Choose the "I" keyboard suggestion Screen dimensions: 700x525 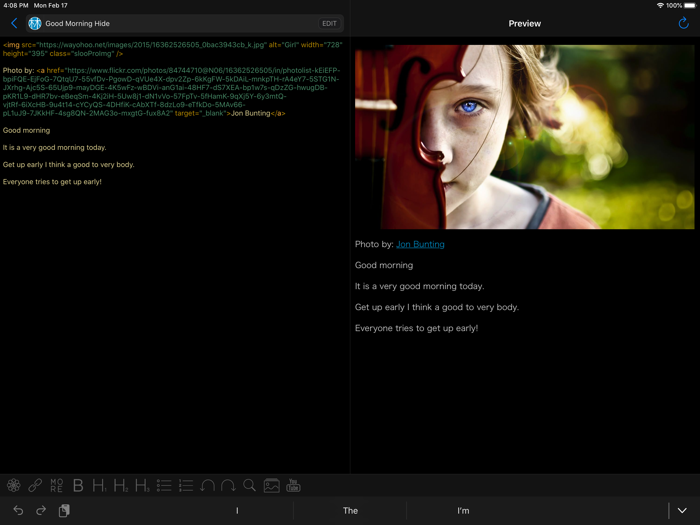pos(237,511)
